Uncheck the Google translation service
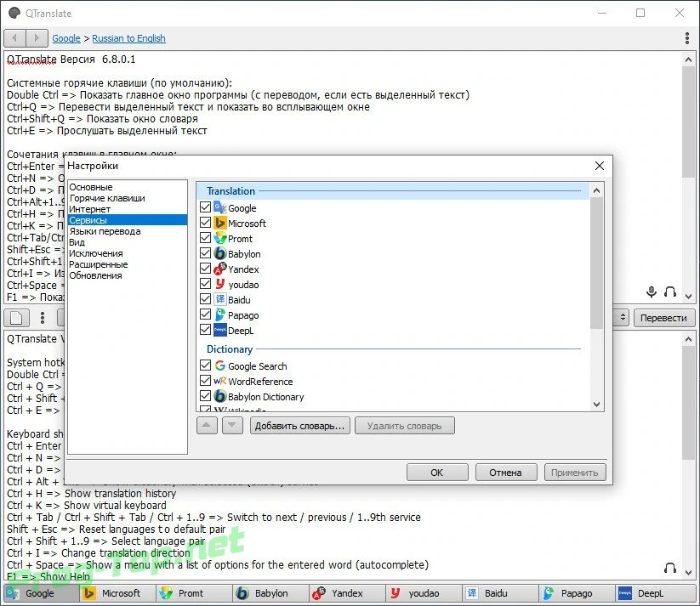Image resolution: width=700 pixels, height=606 pixels. click(x=205, y=207)
